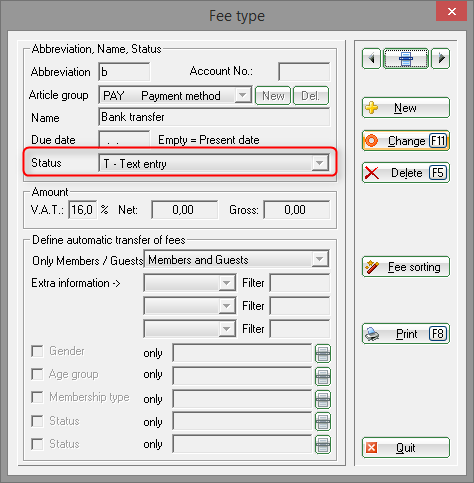Viewport: 474px width, 483px height.
Task: Go to next fee type record arrow
Action: tap(441, 59)
